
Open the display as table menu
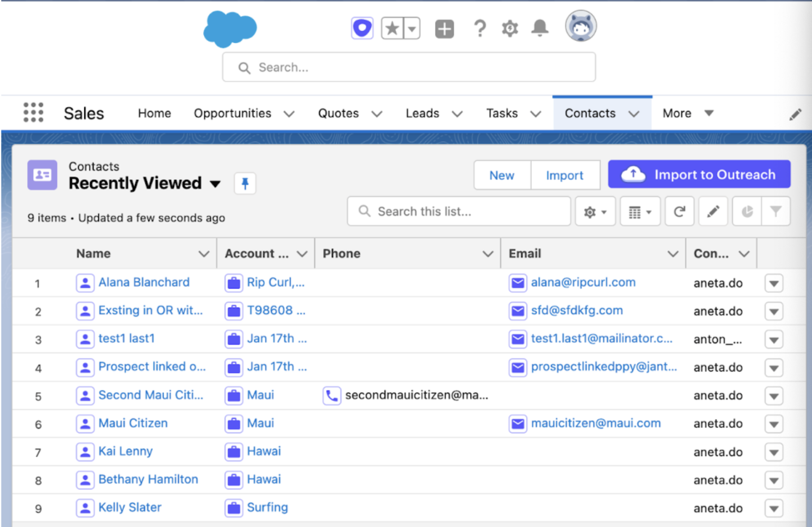click(640, 211)
